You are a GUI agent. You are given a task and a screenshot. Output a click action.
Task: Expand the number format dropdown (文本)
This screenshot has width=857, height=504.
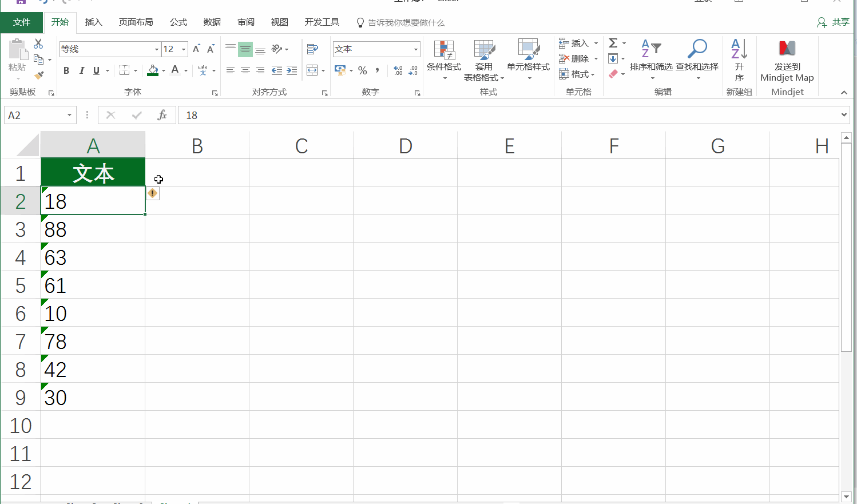coord(416,49)
